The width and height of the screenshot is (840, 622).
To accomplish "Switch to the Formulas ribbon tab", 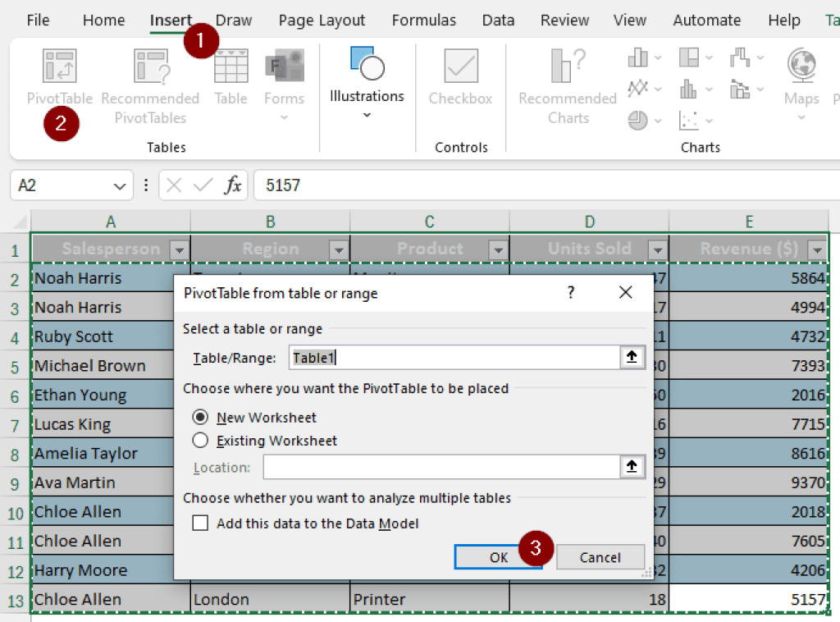I will coord(423,20).
